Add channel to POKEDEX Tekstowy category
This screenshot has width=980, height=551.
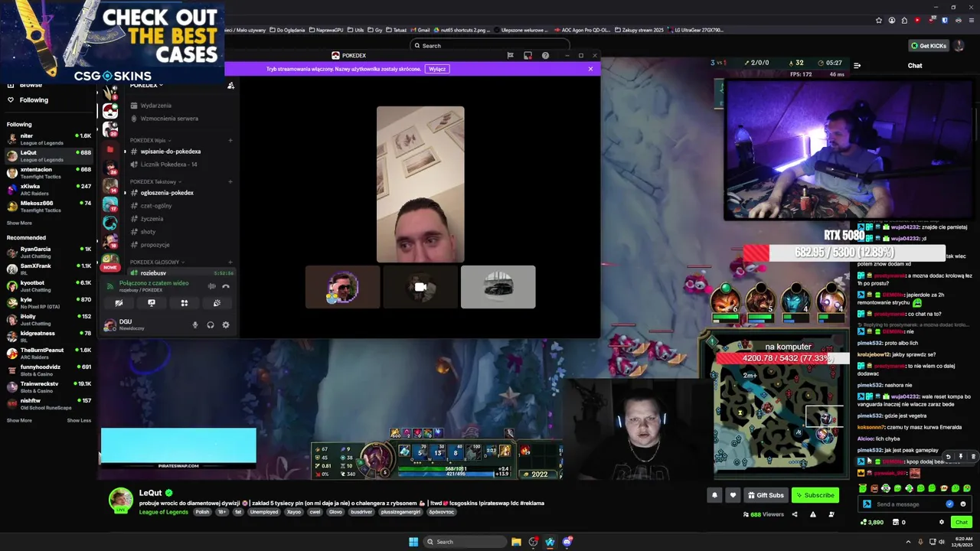click(230, 182)
